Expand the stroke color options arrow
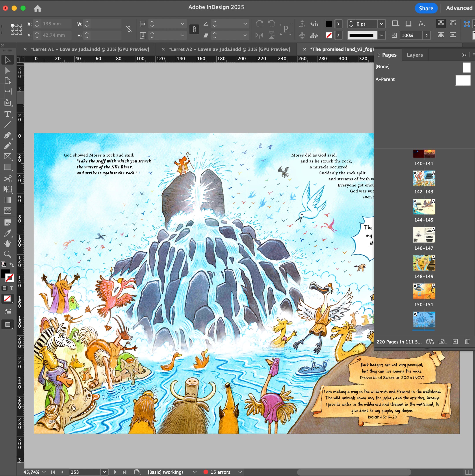Viewport: 475px width, 476px height. pyautogui.click(x=338, y=35)
